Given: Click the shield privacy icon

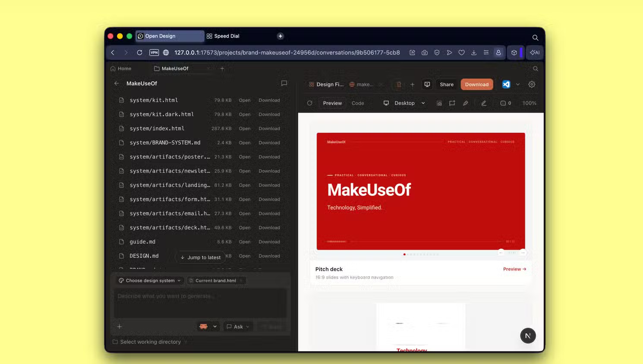Looking at the screenshot, I should (x=437, y=53).
